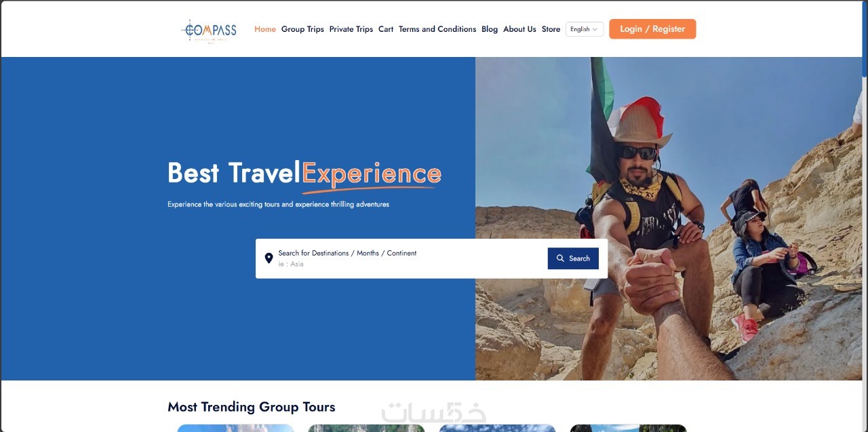Image resolution: width=868 pixels, height=432 pixels.
Task: Click the location pin icon in search box
Action: pos(269,258)
